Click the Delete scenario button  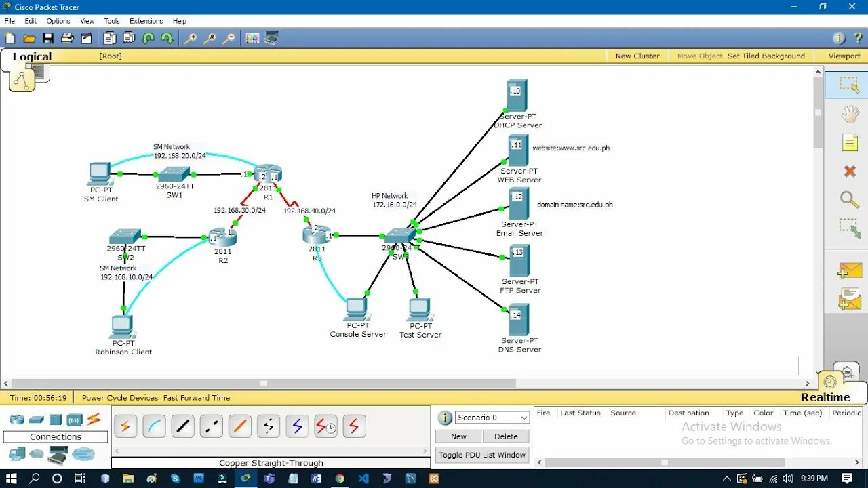(506, 436)
